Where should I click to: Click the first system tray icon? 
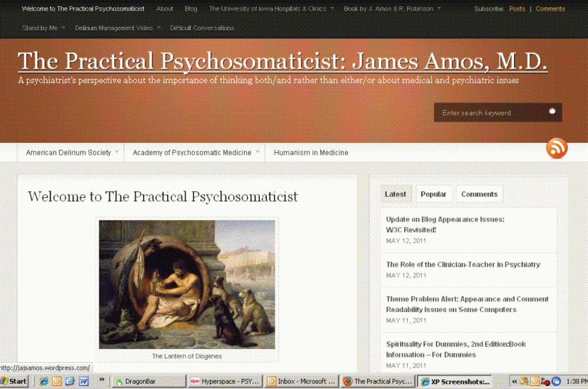click(x=524, y=382)
